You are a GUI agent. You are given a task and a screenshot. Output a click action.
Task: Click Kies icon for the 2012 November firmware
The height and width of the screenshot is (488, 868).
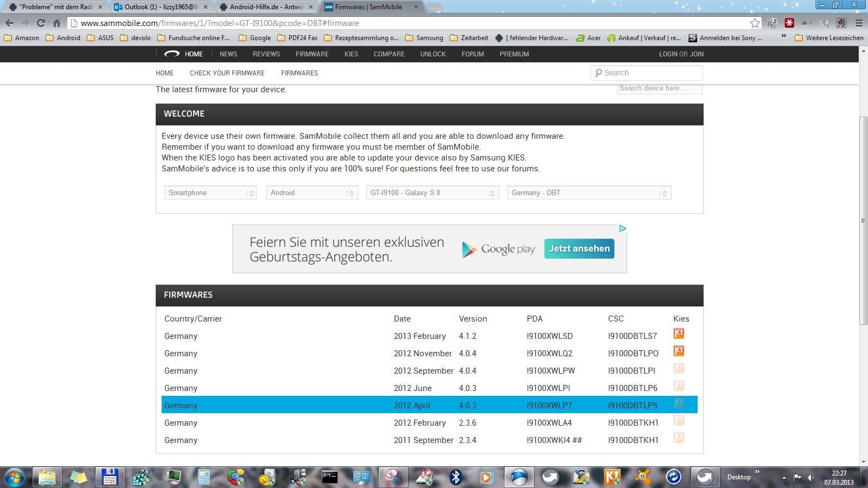[679, 351]
